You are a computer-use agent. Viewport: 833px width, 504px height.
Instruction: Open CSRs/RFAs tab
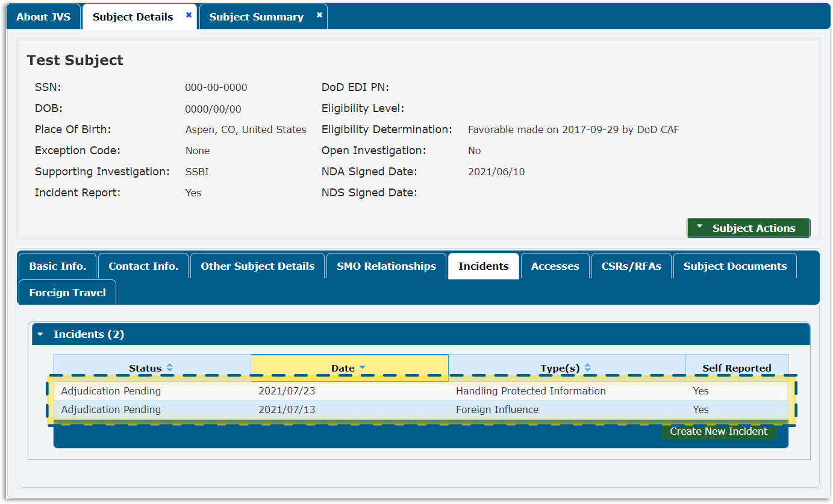point(631,266)
